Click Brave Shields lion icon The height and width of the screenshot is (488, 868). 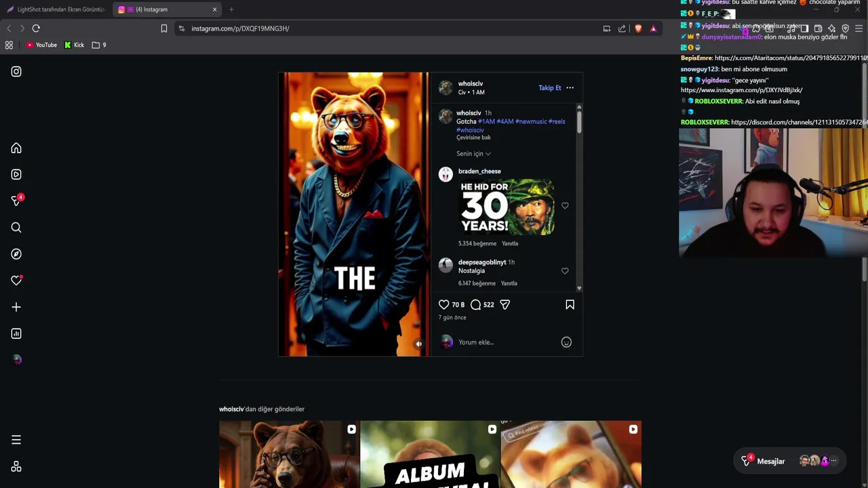(x=638, y=28)
